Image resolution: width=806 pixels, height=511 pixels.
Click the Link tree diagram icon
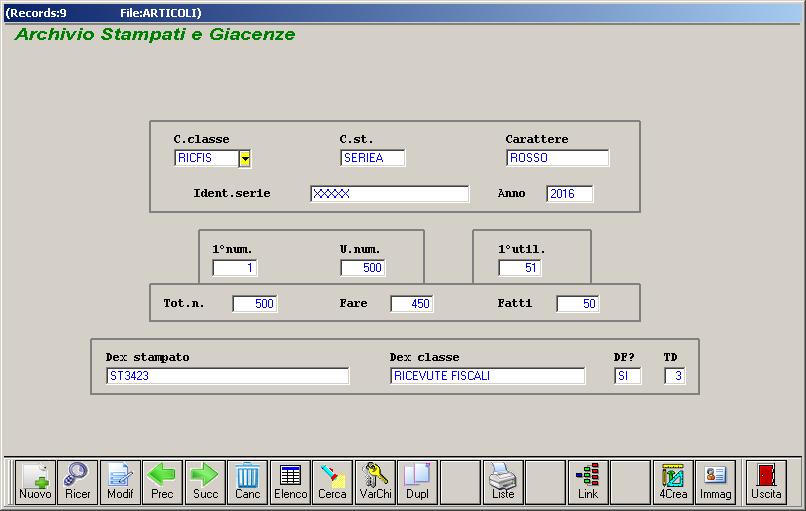588,481
